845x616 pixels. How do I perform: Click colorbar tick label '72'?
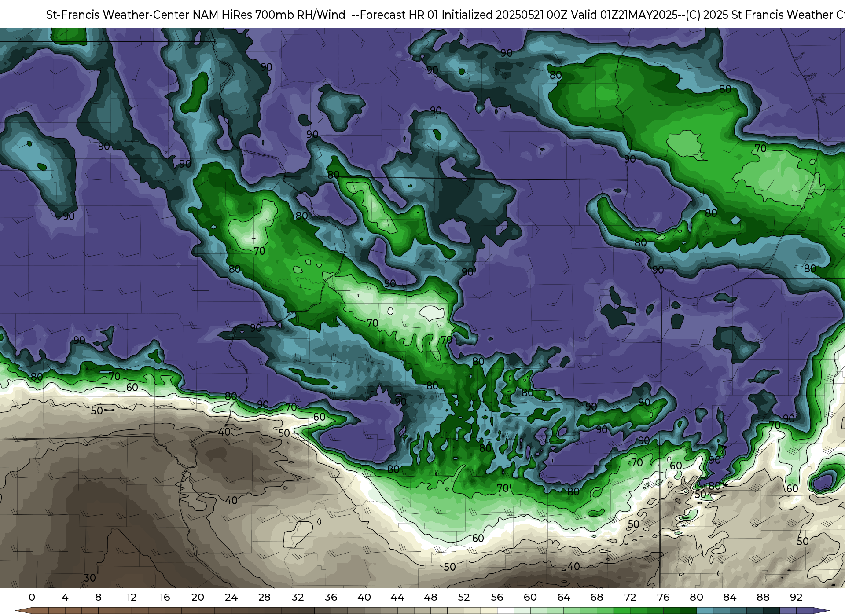630,597
